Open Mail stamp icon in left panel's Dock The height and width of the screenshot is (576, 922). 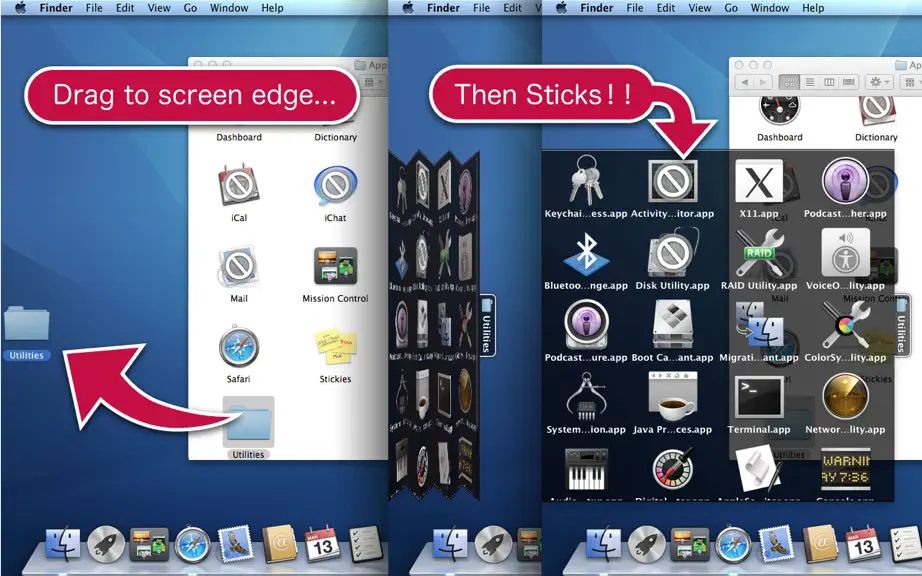[x=235, y=543]
